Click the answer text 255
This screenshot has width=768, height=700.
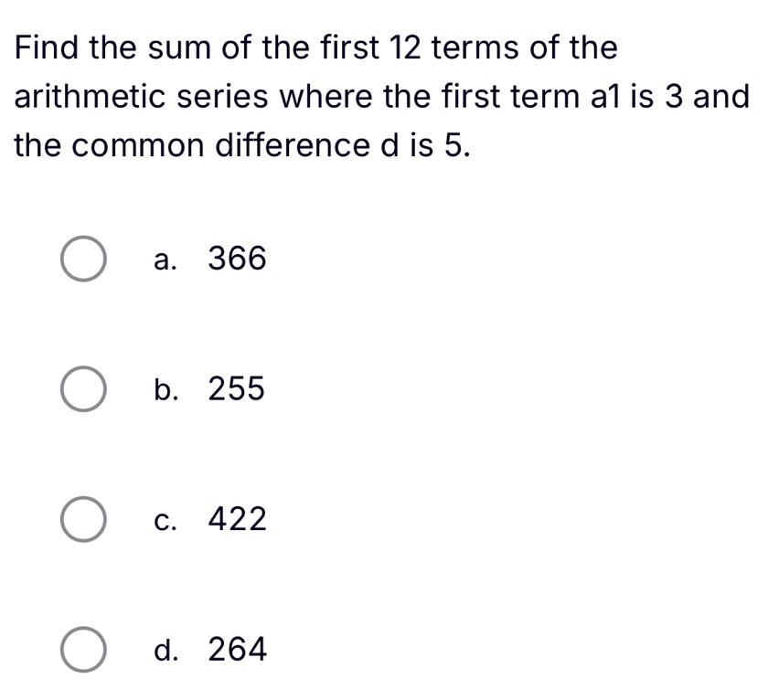238,390
